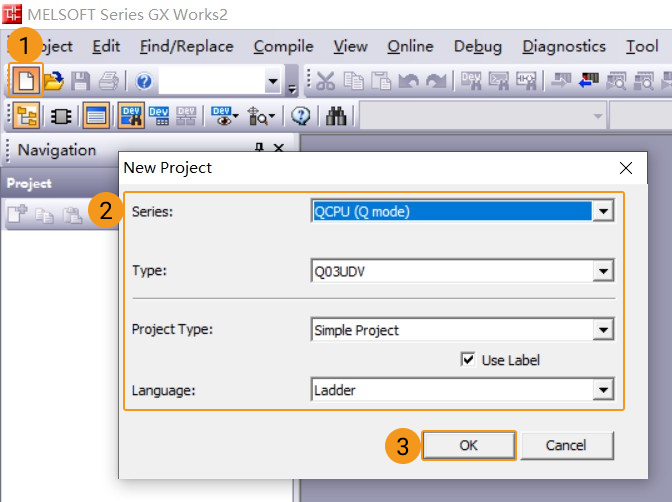Click the chip-shaped element selection icon

61,116
